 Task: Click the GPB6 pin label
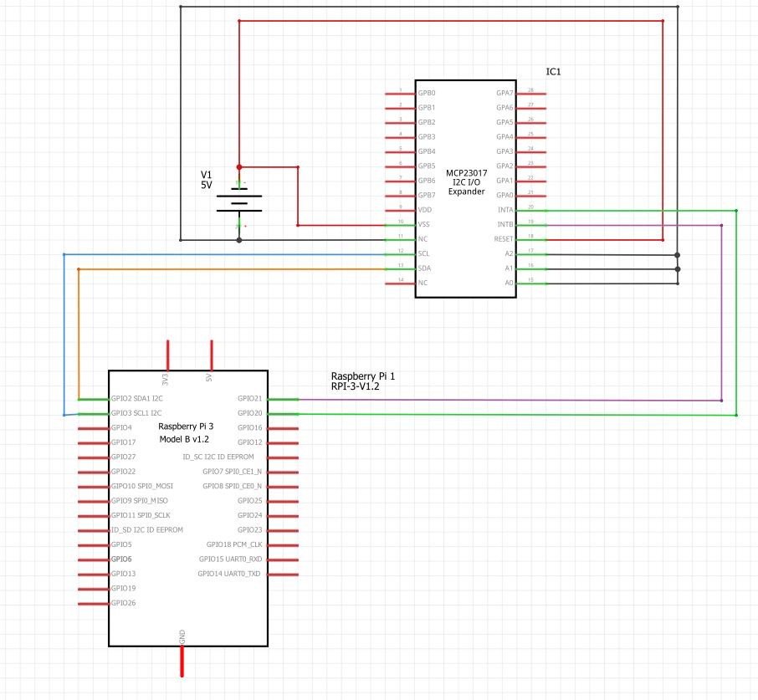tap(427, 181)
